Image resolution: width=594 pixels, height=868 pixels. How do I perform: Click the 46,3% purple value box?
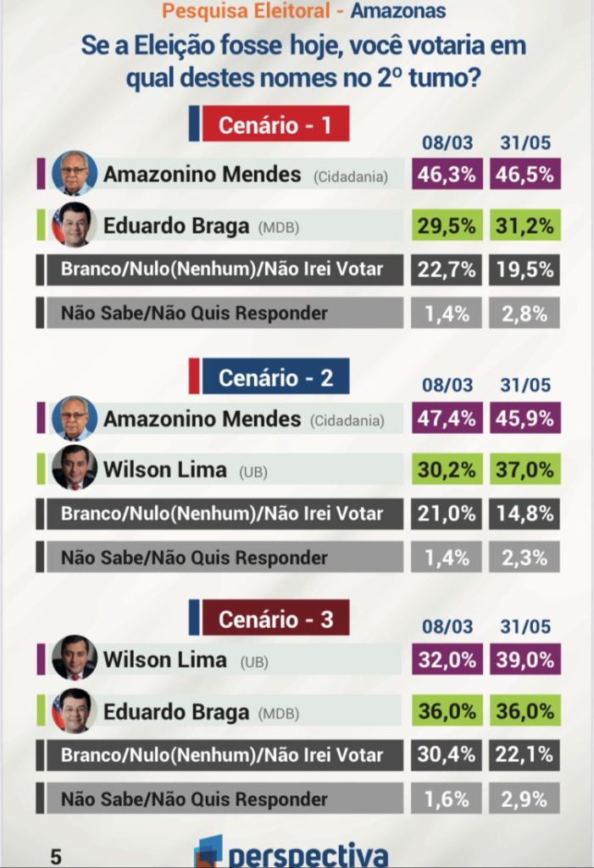click(x=447, y=175)
